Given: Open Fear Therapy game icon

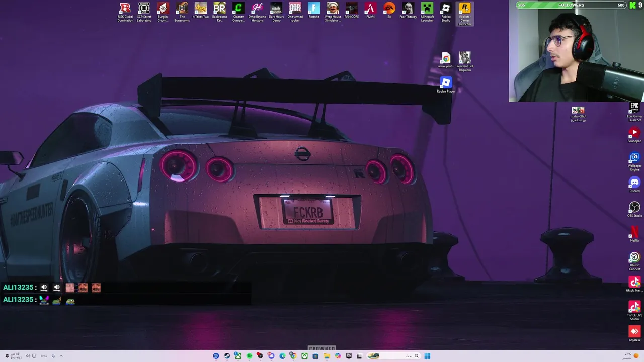Looking at the screenshot, I should (408, 11).
